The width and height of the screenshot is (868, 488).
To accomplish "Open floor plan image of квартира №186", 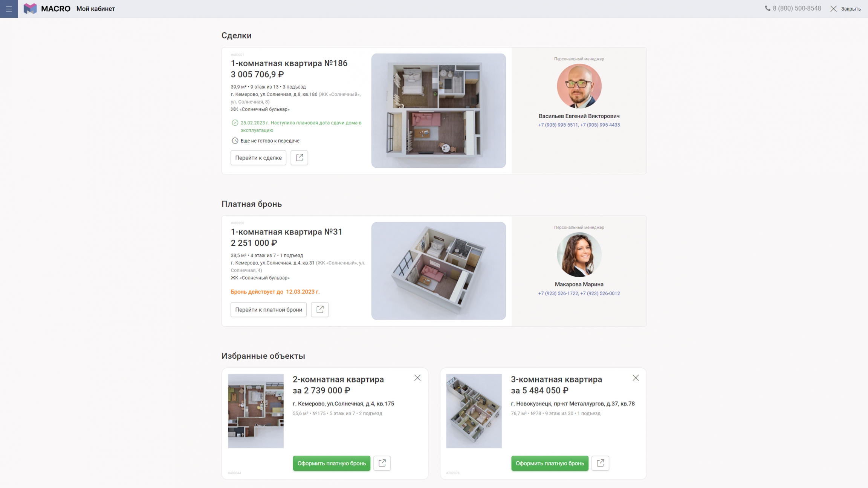I will click(439, 110).
